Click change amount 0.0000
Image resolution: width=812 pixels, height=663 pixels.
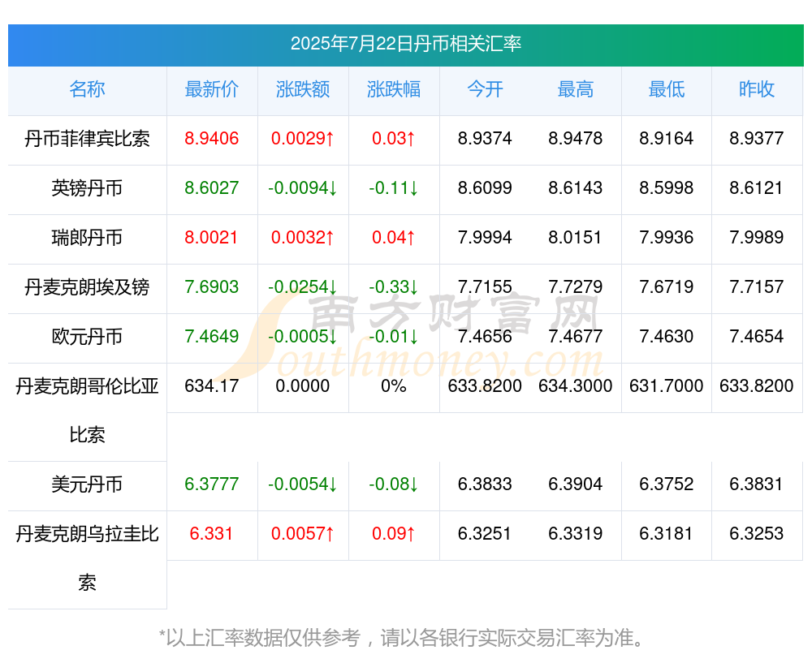[x=302, y=385]
